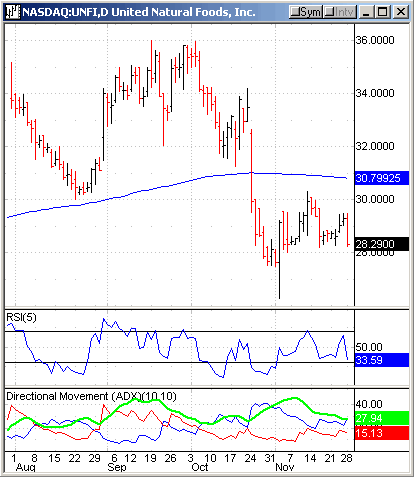Select the 36.0000 price axis label
This screenshot has height=477, width=414.
coord(375,40)
